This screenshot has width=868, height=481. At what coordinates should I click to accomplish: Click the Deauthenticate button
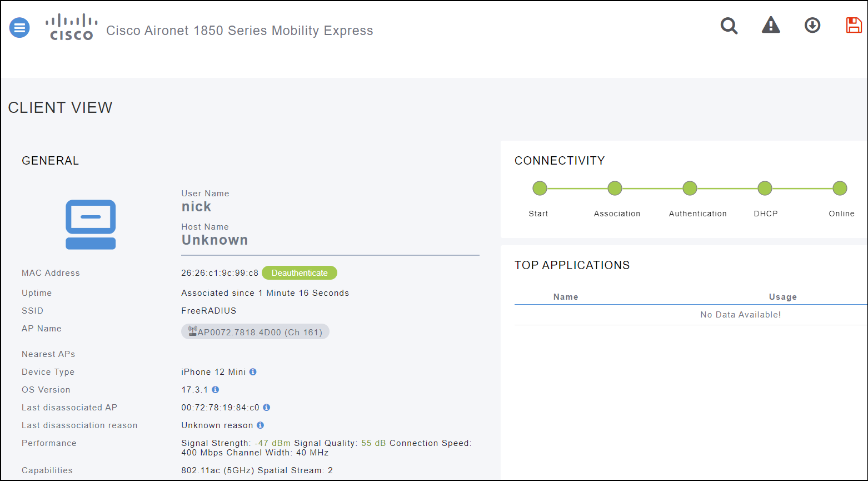tap(300, 273)
